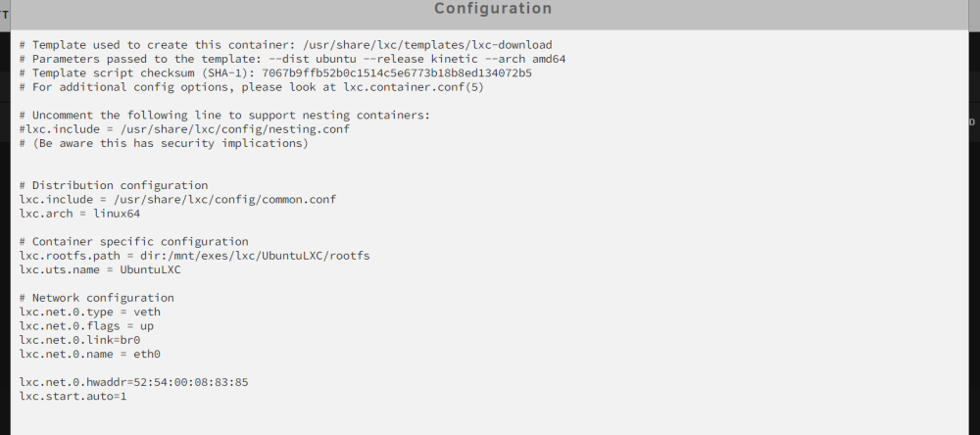Viewport: 980px width, 435px height.
Task: Click the Template script checksum SHA-1 line
Action: click(275, 72)
